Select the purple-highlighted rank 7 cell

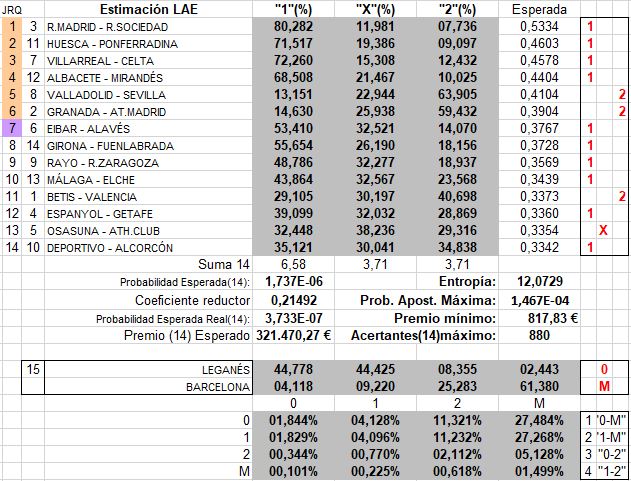pos(12,129)
